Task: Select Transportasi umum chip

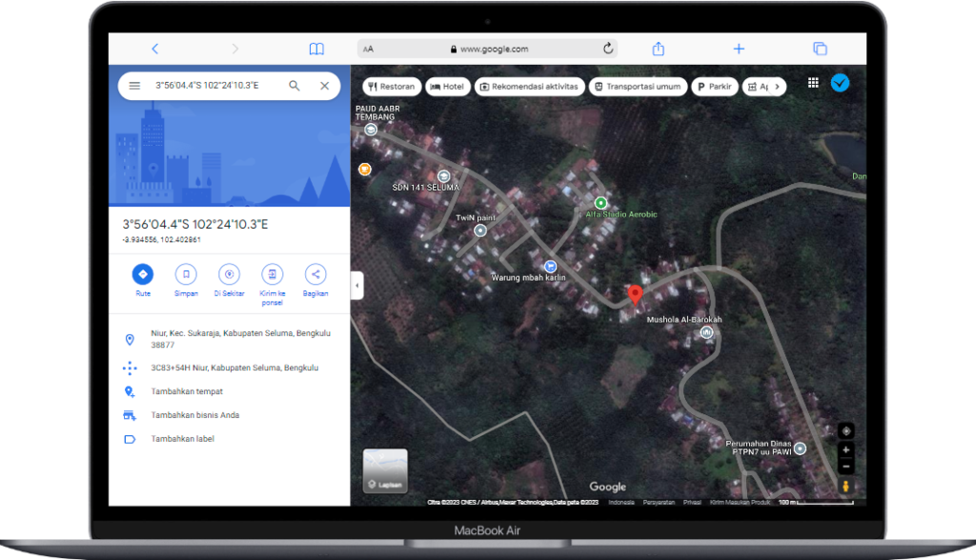Action: click(638, 87)
